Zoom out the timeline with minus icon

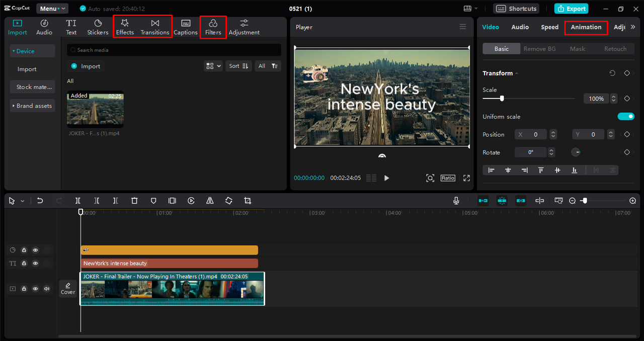[x=573, y=201]
